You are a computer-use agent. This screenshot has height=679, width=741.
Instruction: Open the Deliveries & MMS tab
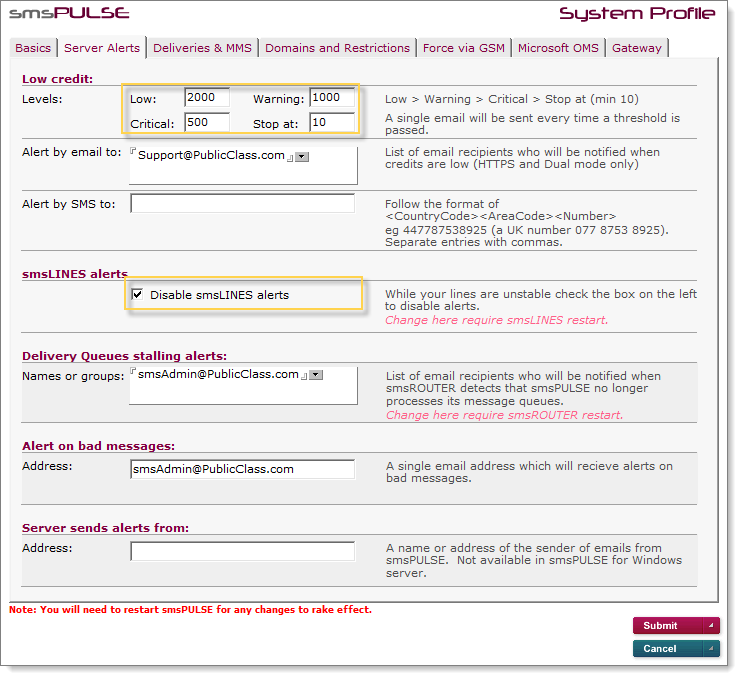202,48
